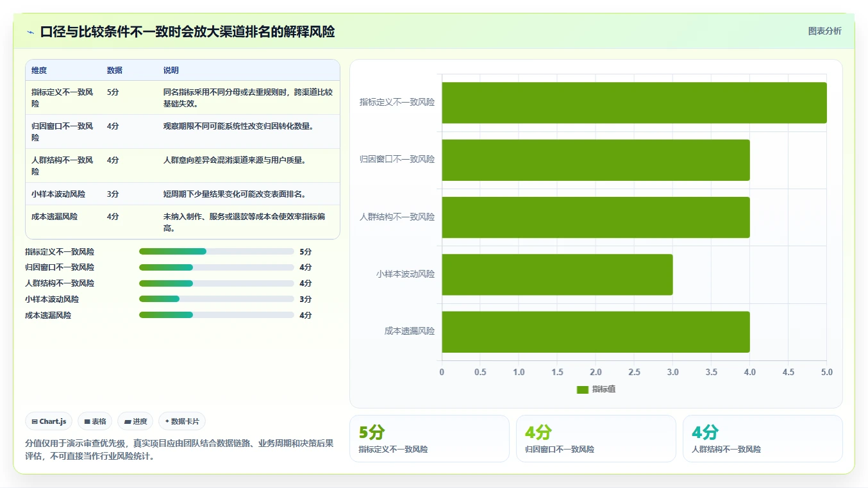Select the 进度 tag chip

point(135,421)
